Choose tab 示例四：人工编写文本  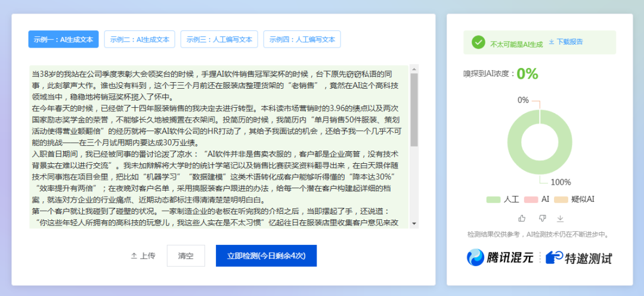302,39
